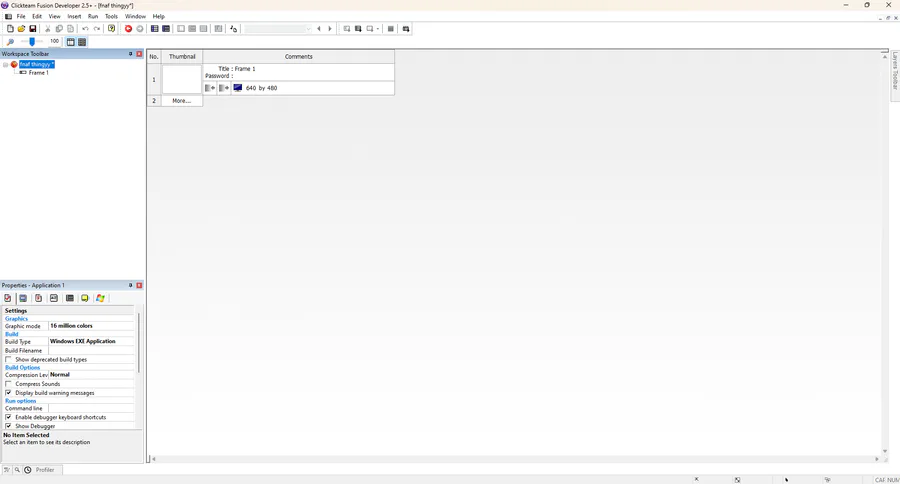This screenshot has width=900, height=484.
Task: Open the Window properties tab icon
Action: tap(23, 298)
